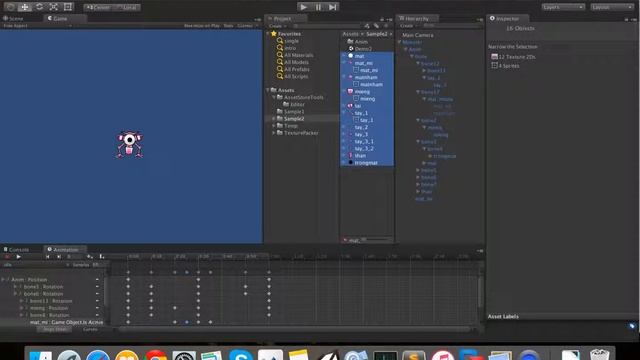Image resolution: width=640 pixels, height=360 pixels.
Task: Collapse the Assets folder tree
Action: 268,90
